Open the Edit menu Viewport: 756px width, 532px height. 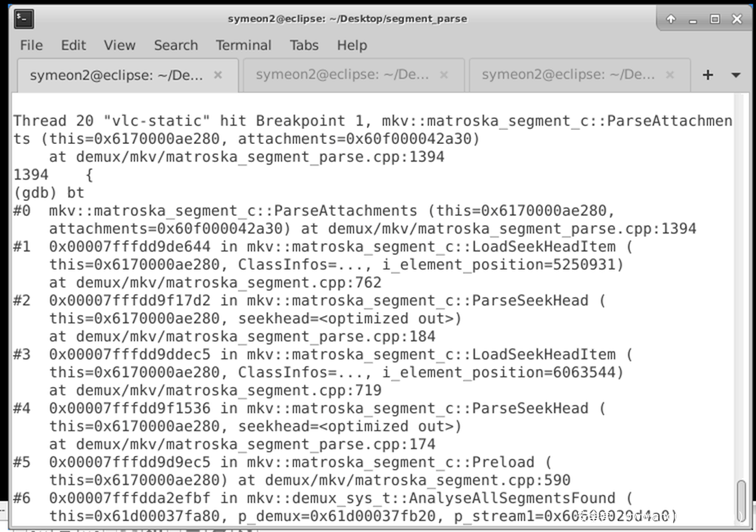click(73, 46)
